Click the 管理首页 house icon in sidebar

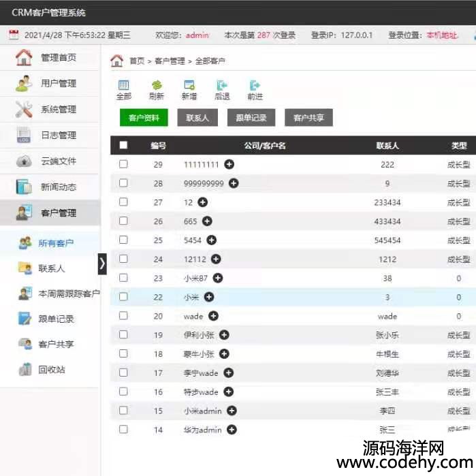[24, 57]
